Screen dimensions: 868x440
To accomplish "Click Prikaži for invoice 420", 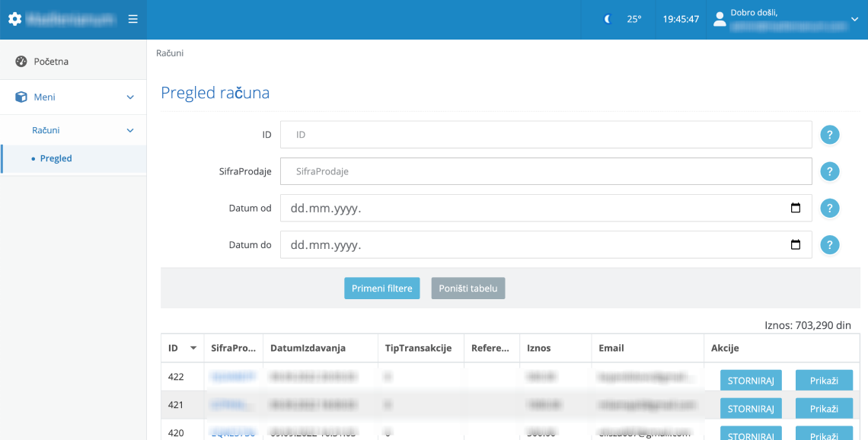I will click(824, 433).
